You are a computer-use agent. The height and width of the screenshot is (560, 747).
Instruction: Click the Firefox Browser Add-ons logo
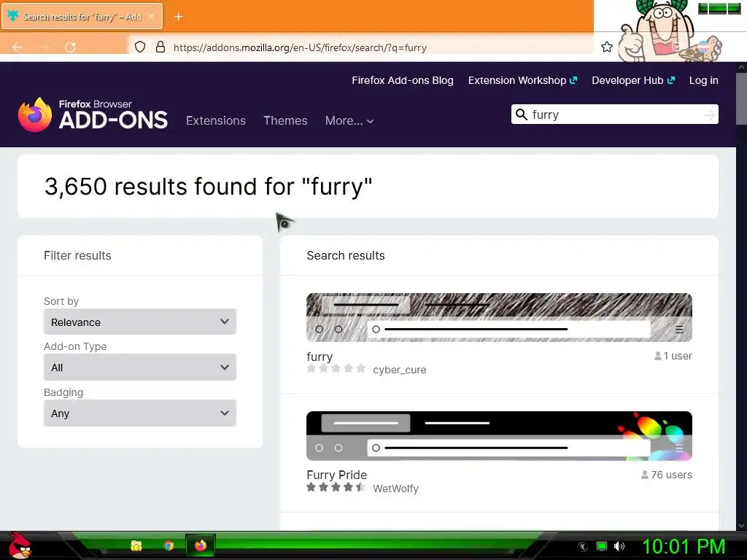coord(93,114)
